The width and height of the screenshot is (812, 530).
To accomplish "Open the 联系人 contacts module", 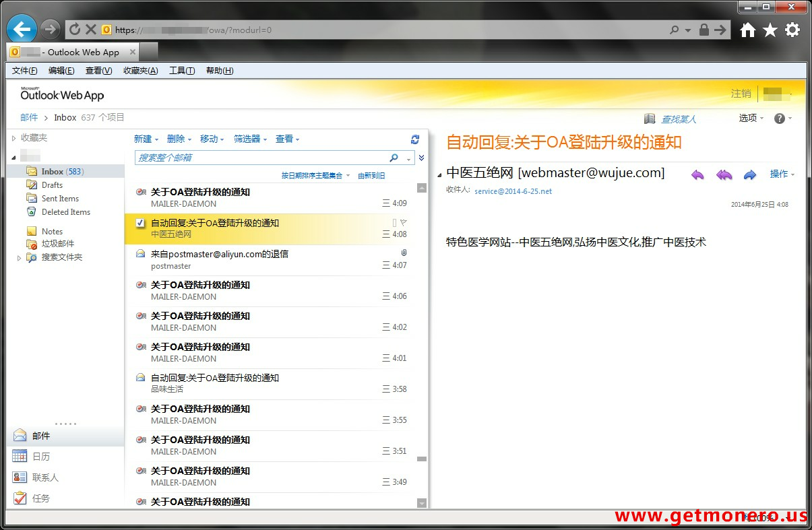I will [44, 477].
